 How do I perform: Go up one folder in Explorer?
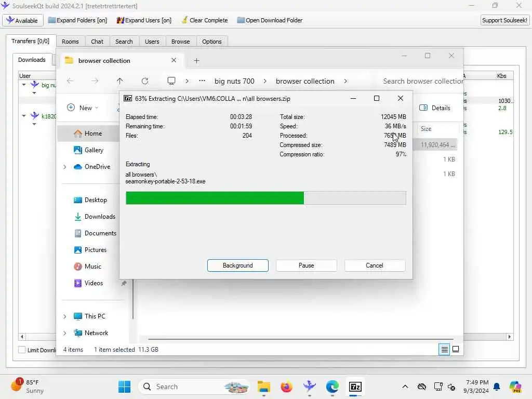click(120, 81)
